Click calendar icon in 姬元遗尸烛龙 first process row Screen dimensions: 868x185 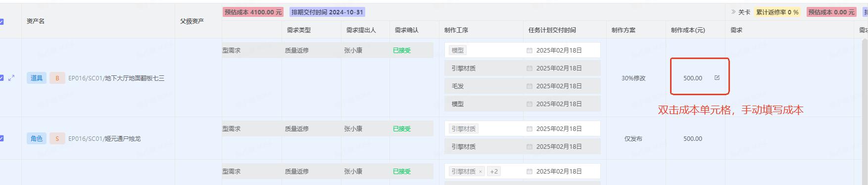[x=529, y=128]
